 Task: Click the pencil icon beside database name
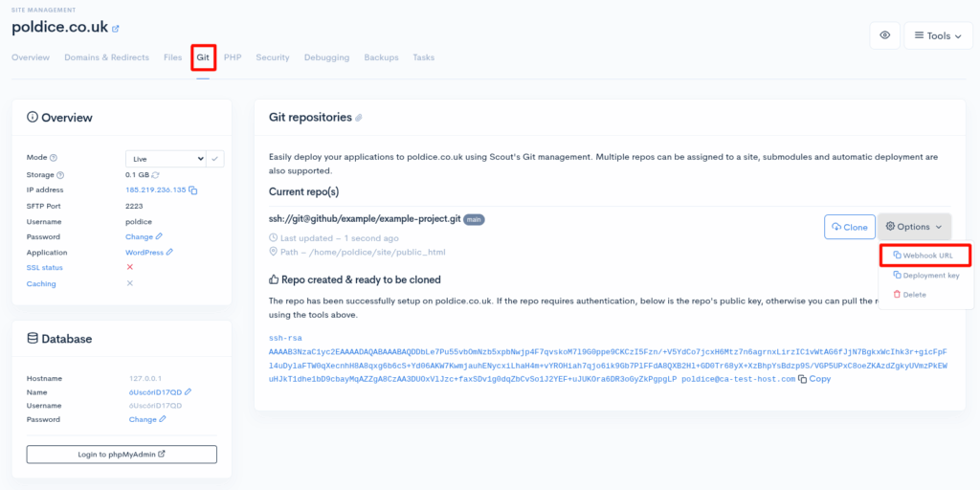(x=189, y=391)
